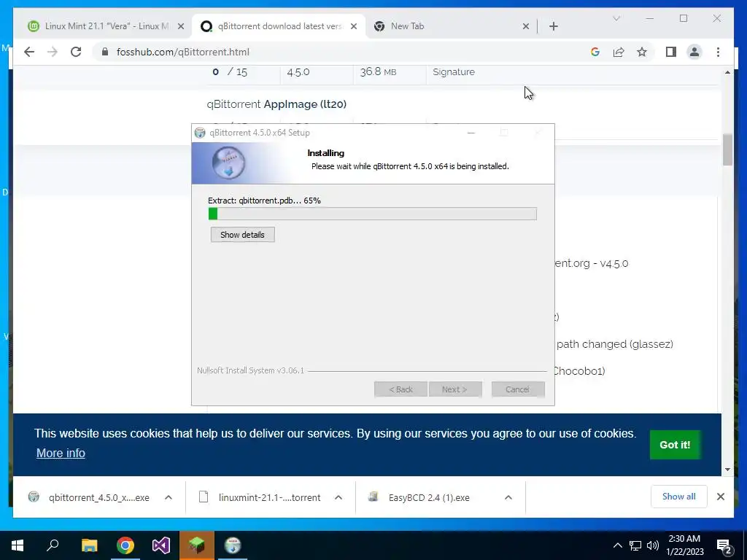Screen dimensions: 747x560
Task: Bookmark this page with the star
Action: [x=642, y=52]
